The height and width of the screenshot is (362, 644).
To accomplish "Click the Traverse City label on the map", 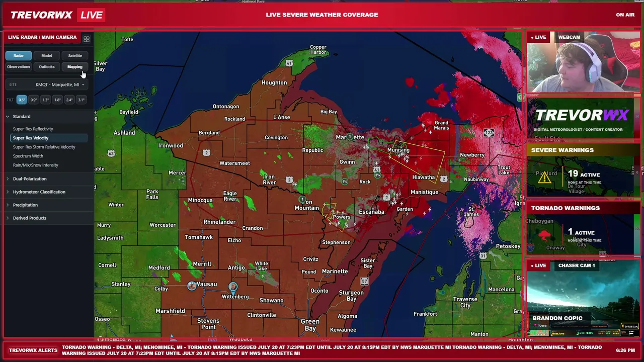I will (465, 302).
